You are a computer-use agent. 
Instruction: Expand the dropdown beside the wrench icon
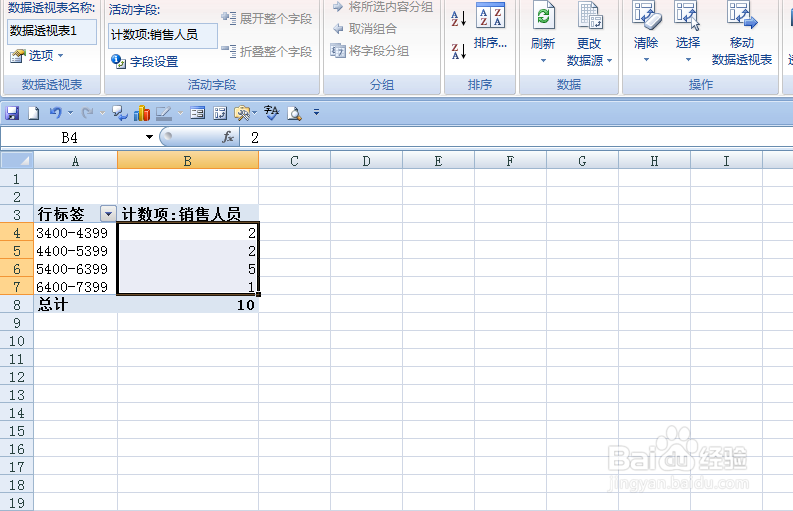coord(254,112)
